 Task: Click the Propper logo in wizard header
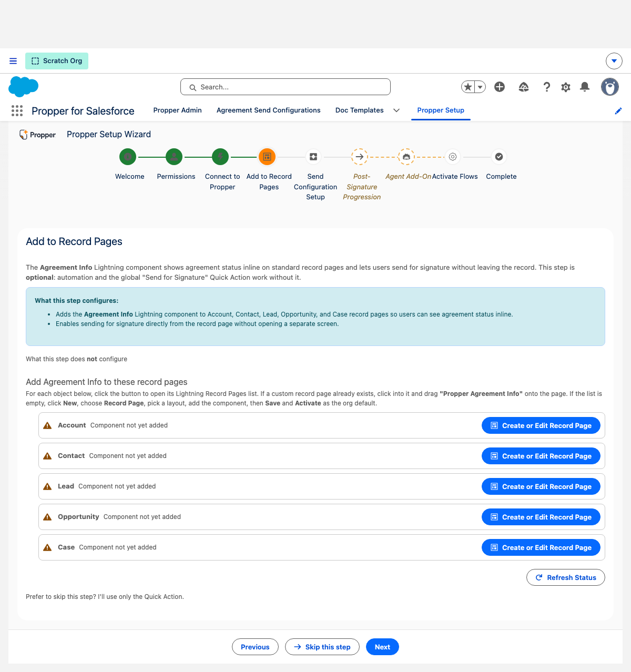coord(37,135)
